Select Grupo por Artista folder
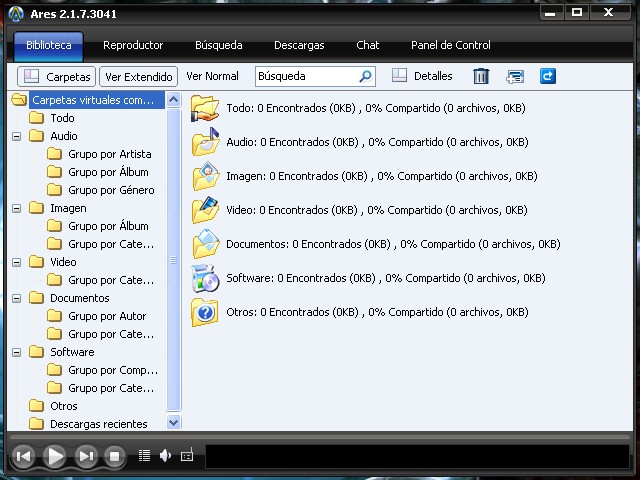Screen dimensions: 640x480 109,154
